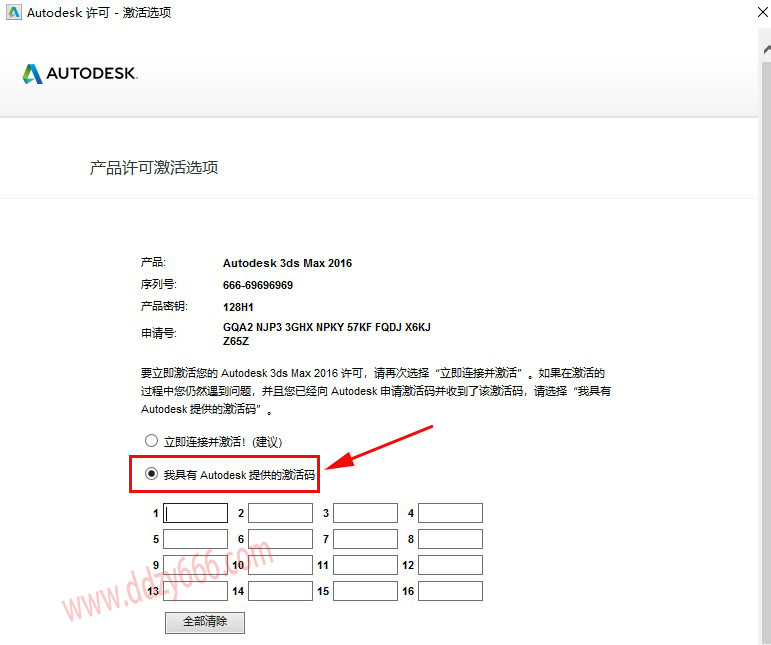The image size is (771, 645).
Task: Click activation code field 1
Action: coord(195,513)
